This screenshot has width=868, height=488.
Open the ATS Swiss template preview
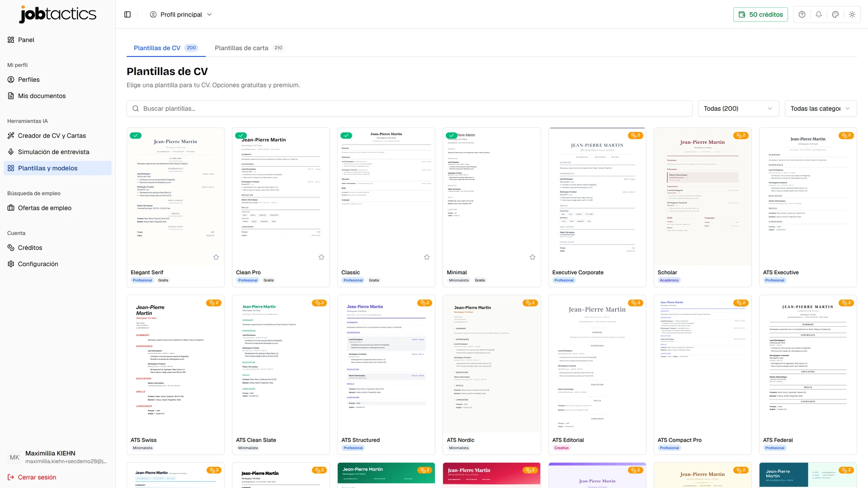point(175,364)
